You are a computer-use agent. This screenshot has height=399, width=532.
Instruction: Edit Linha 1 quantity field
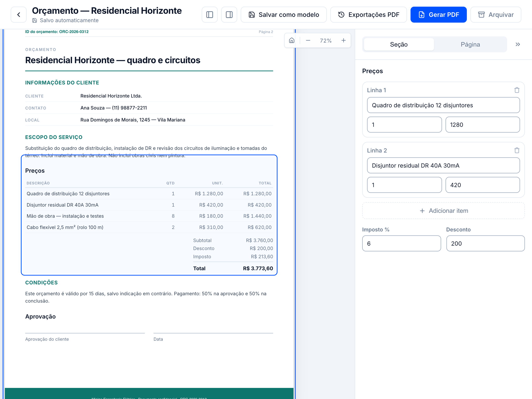(x=404, y=125)
